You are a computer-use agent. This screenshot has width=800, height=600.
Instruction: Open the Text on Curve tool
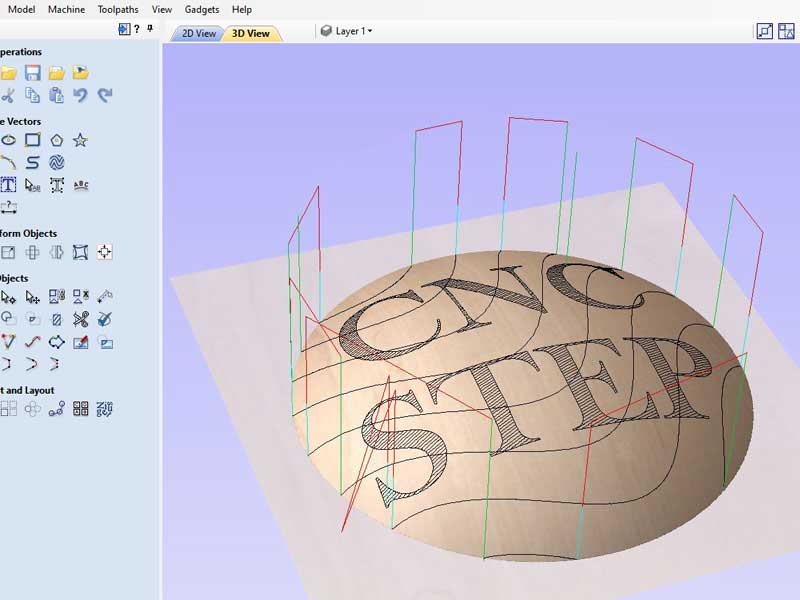coord(81,185)
